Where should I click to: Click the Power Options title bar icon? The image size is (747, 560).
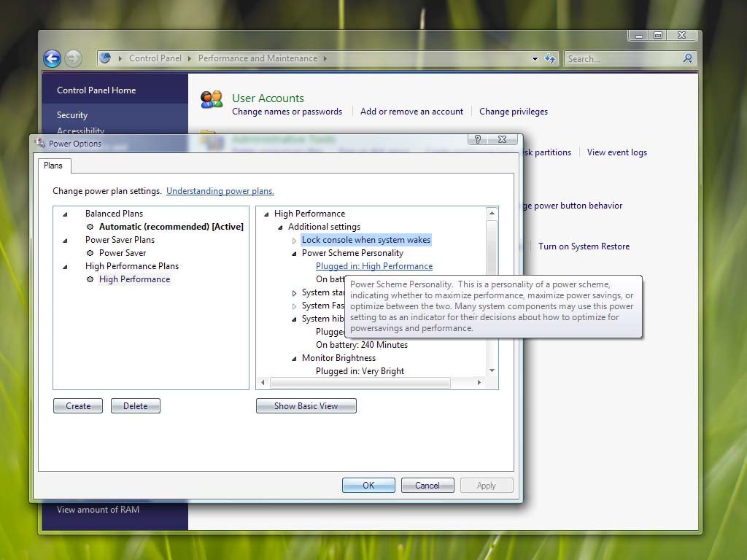click(x=41, y=143)
